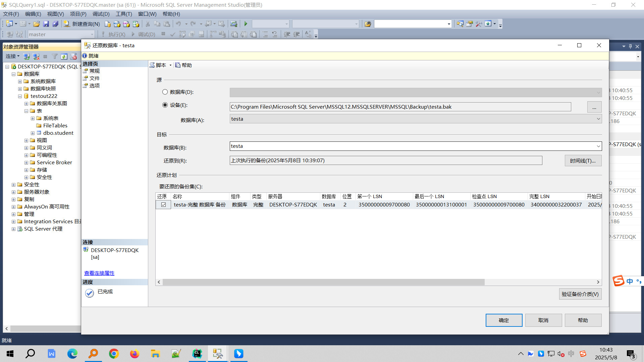Open the 查看连接属性 link
The width and height of the screenshot is (644, 362).
(x=99, y=273)
